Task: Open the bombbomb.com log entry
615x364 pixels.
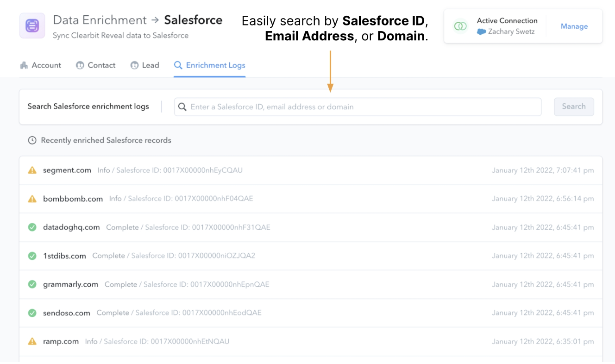Action: tap(311, 199)
